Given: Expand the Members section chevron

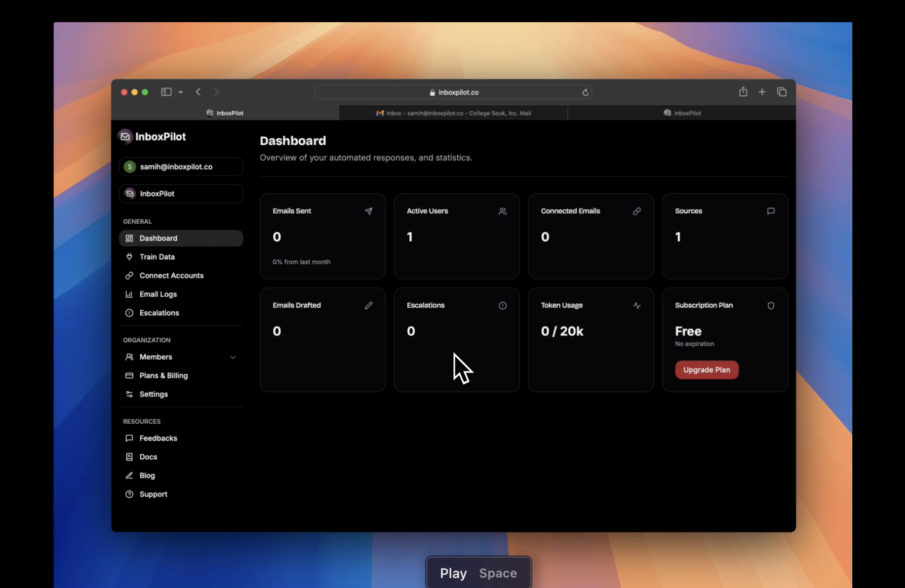Looking at the screenshot, I should coord(233,357).
